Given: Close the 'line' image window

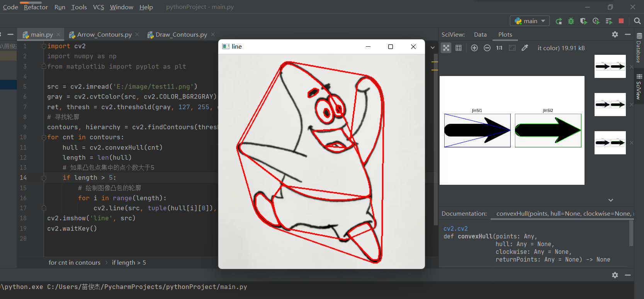Looking at the screenshot, I should tap(413, 47).
